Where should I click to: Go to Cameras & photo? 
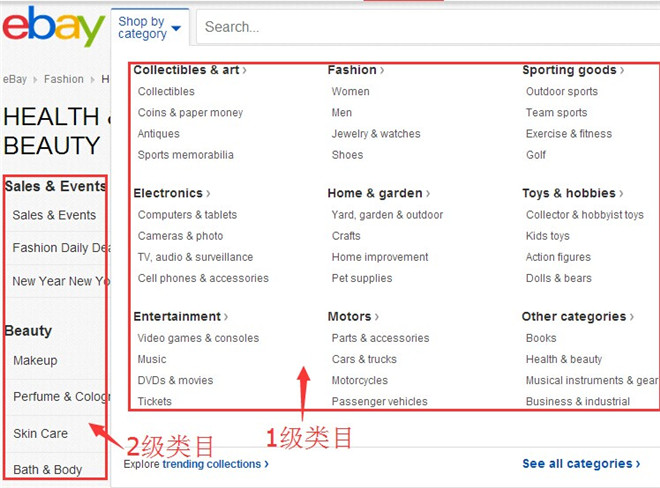[x=181, y=236]
